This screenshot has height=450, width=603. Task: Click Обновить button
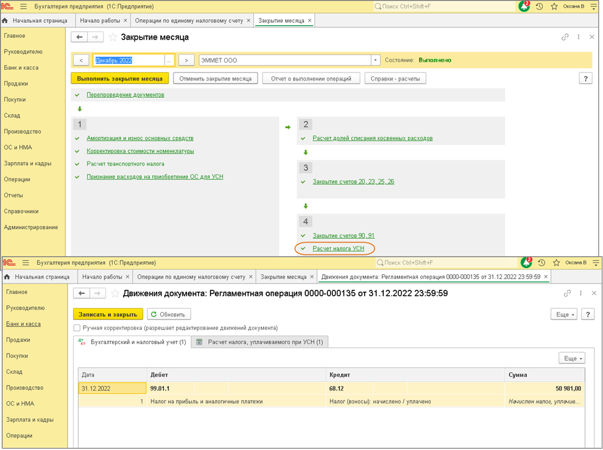tap(169, 314)
